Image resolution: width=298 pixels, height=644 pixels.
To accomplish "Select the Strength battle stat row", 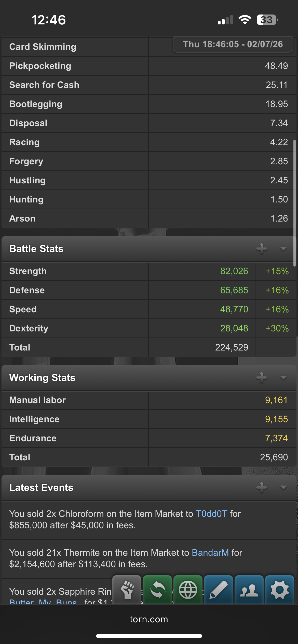I will (x=149, y=271).
